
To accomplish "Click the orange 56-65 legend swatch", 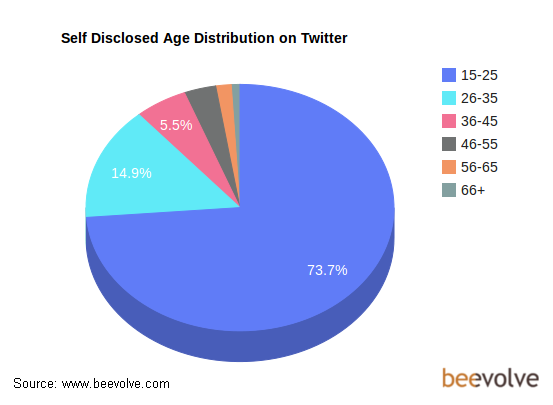I will coord(449,167).
